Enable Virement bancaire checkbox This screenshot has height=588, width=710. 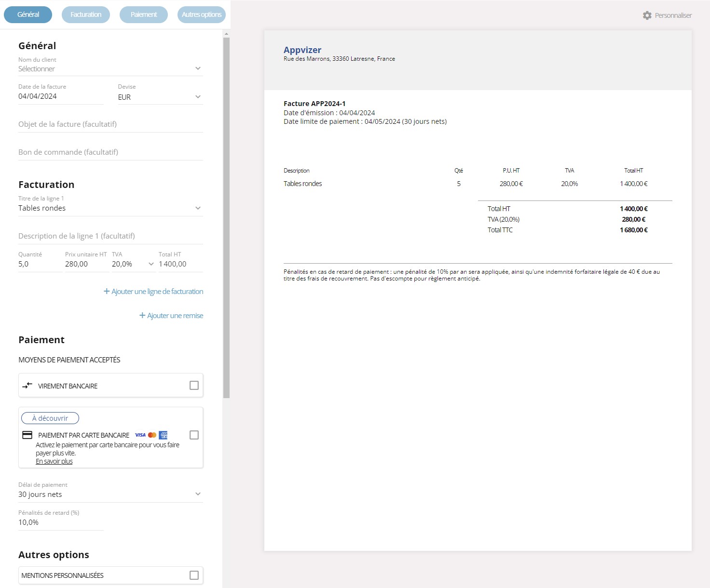click(194, 386)
